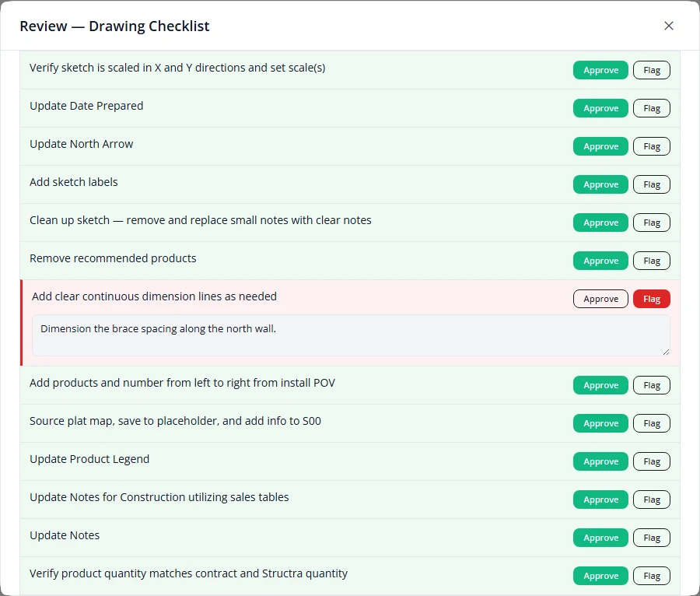Flag Update Product Legend
This screenshot has width=700, height=596.
(x=651, y=461)
